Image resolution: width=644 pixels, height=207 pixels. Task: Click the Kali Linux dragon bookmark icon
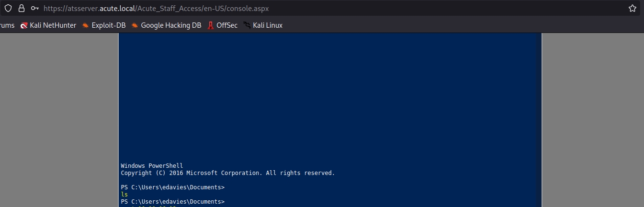click(247, 25)
